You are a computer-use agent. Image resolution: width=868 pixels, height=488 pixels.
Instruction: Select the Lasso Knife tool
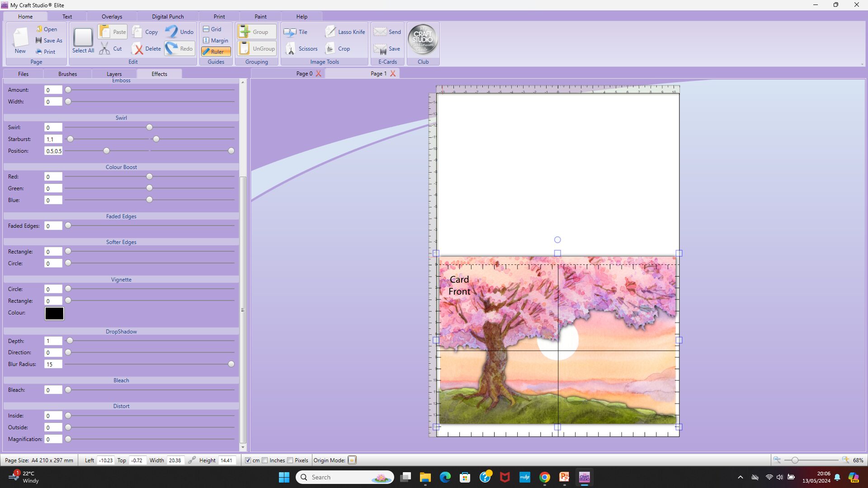click(x=345, y=32)
